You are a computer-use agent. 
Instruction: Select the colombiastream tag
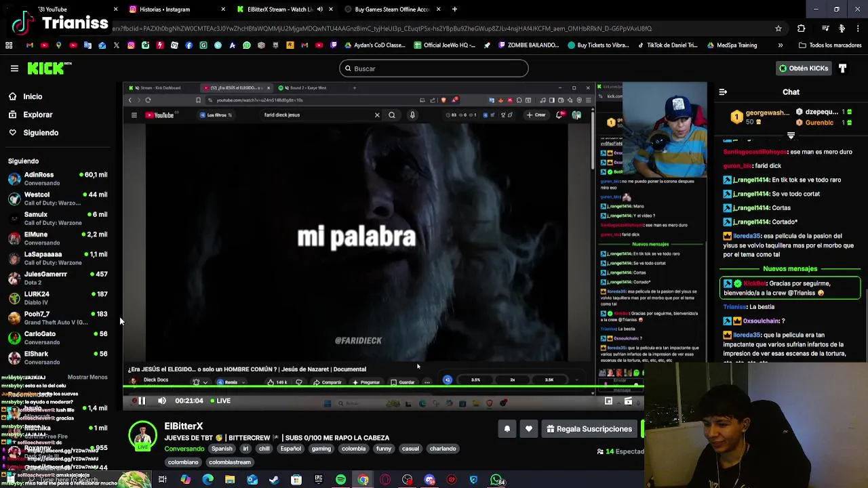coord(230,462)
